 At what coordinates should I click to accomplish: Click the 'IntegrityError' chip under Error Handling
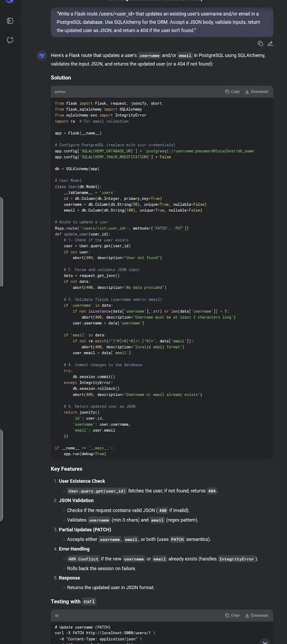237,559
